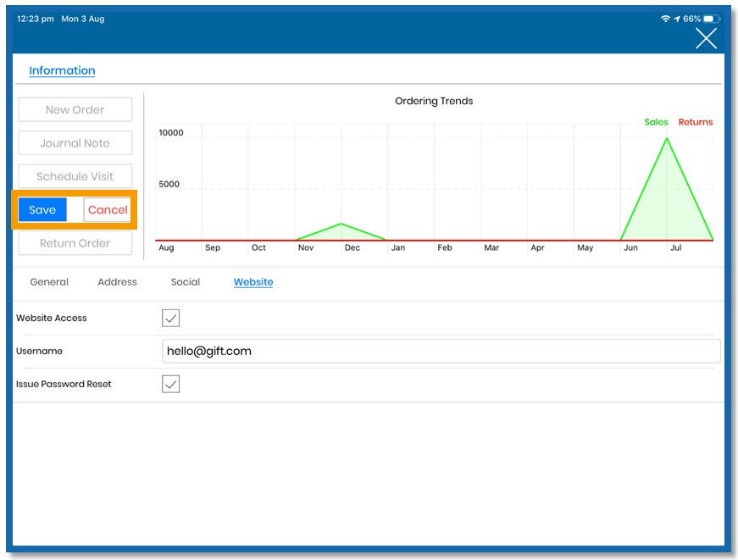738x560 pixels.
Task: Tap the Wi-Fi status icon
Action: 665,19
